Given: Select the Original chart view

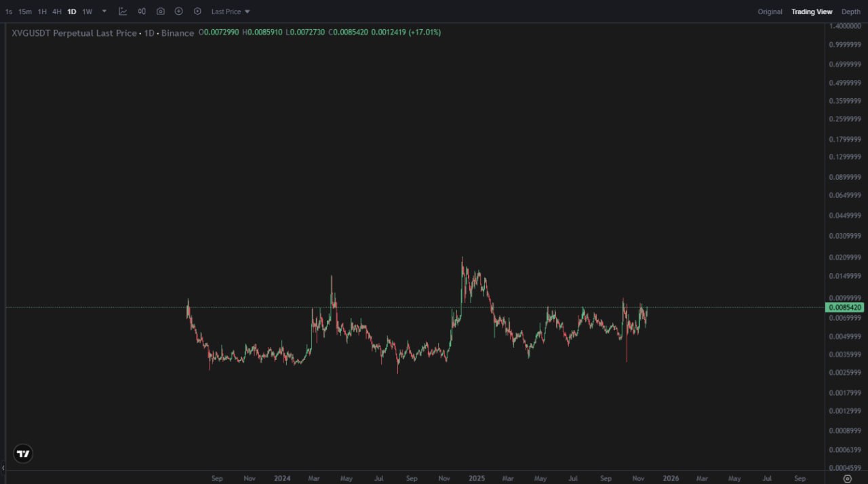Looking at the screenshot, I should click(x=770, y=12).
